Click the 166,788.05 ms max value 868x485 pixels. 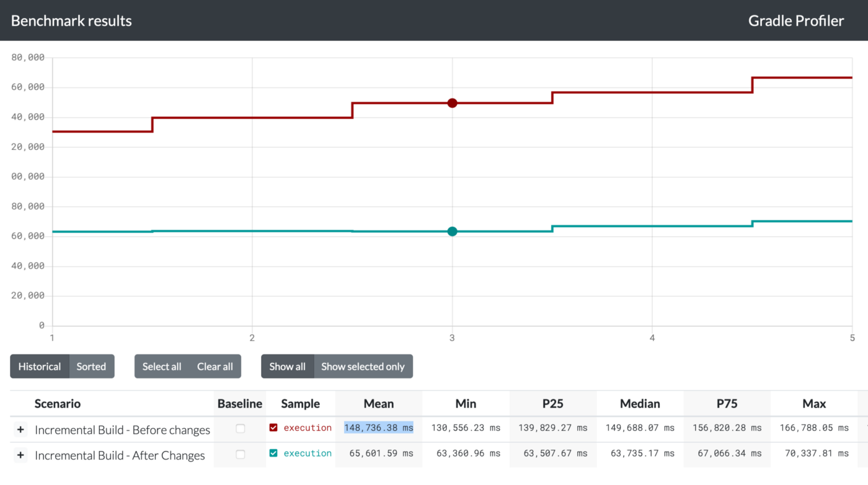click(x=814, y=427)
